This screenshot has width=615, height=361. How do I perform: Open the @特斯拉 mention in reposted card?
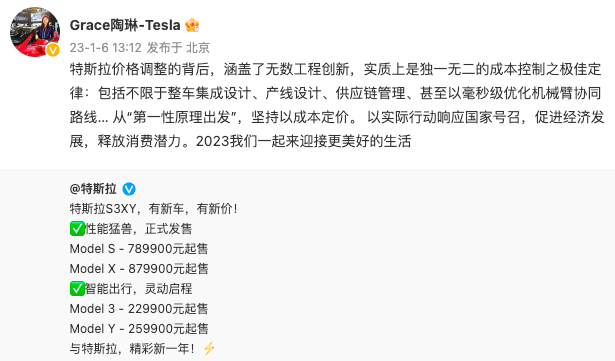click(93, 189)
